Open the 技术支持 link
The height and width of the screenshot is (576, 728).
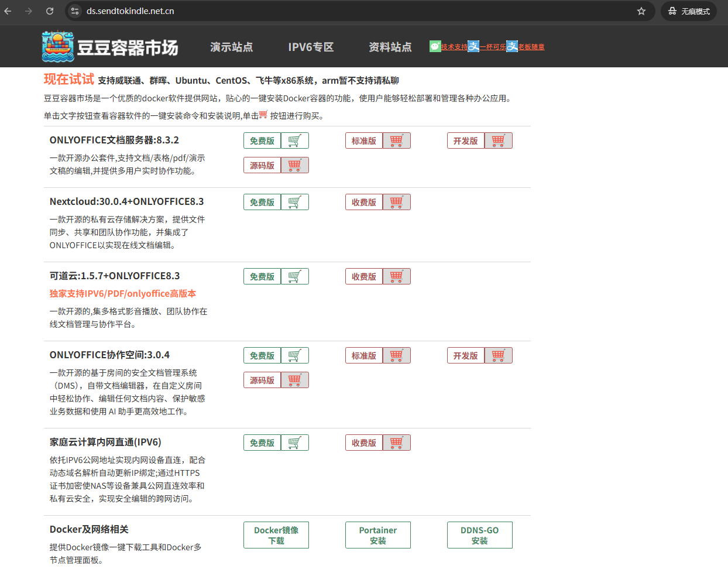click(454, 47)
